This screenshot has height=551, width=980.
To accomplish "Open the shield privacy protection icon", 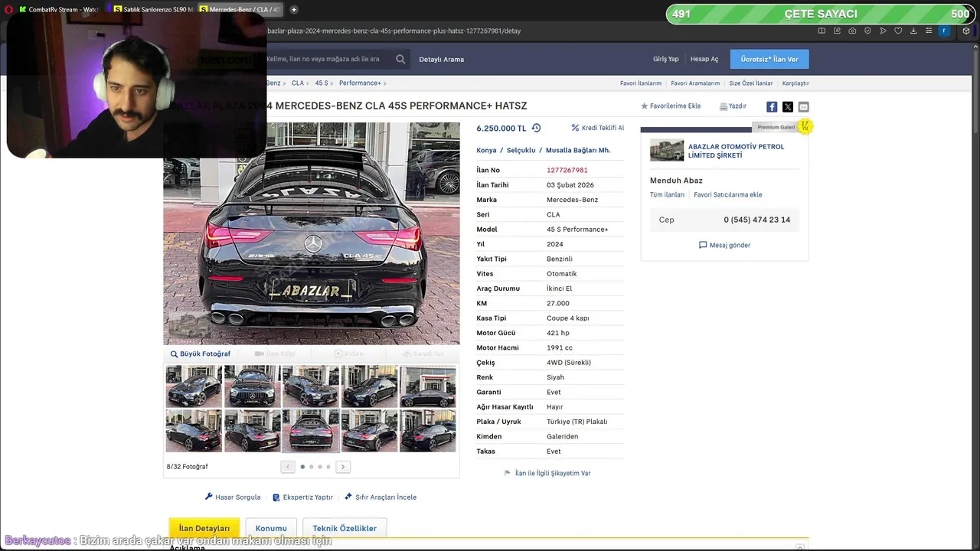I will (x=867, y=31).
